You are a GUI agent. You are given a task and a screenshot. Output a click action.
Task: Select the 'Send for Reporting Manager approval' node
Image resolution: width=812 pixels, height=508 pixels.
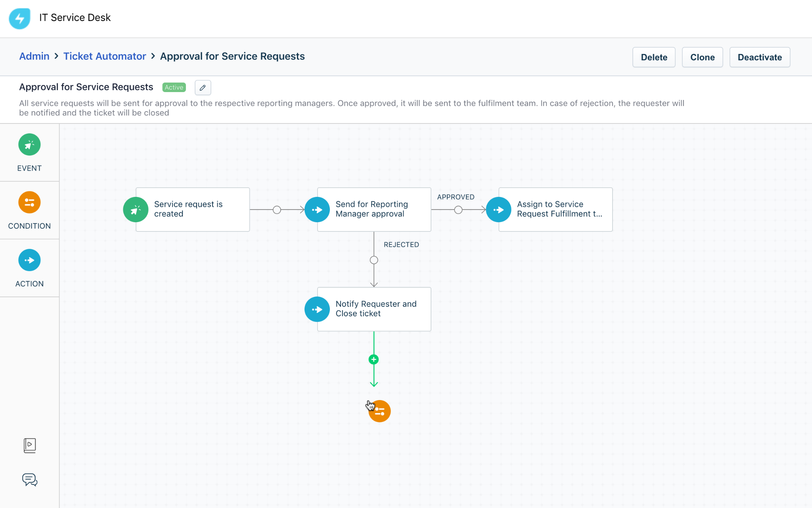(x=374, y=209)
